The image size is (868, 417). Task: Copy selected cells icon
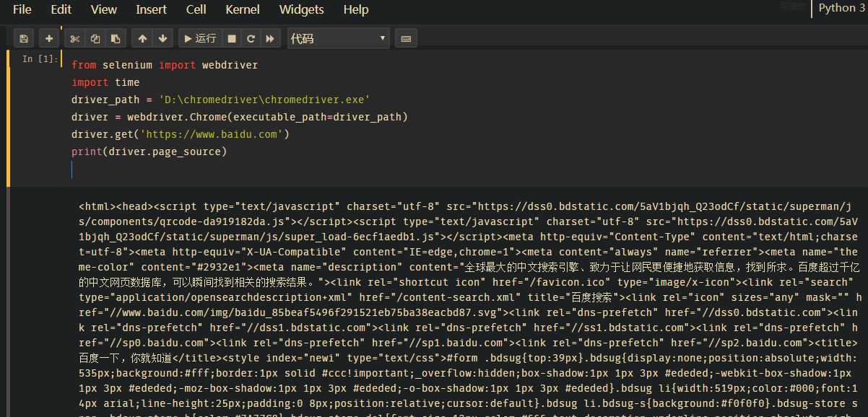95,38
